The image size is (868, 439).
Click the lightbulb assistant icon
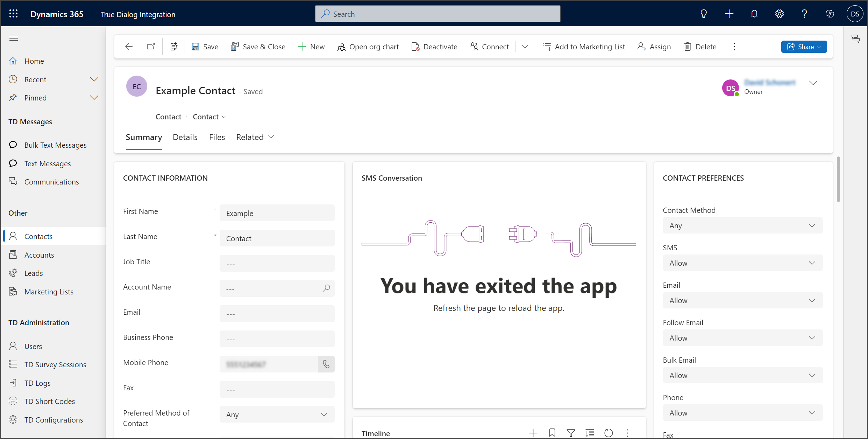704,14
